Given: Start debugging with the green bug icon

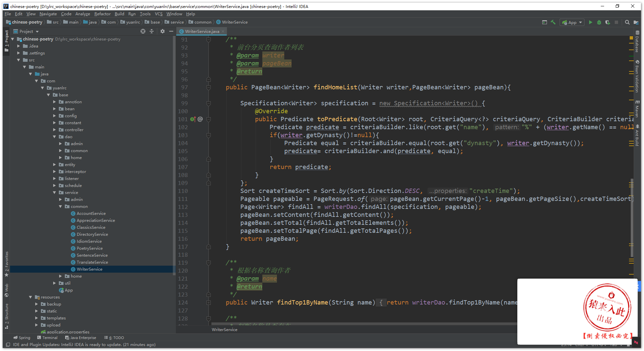Looking at the screenshot, I should [599, 22].
